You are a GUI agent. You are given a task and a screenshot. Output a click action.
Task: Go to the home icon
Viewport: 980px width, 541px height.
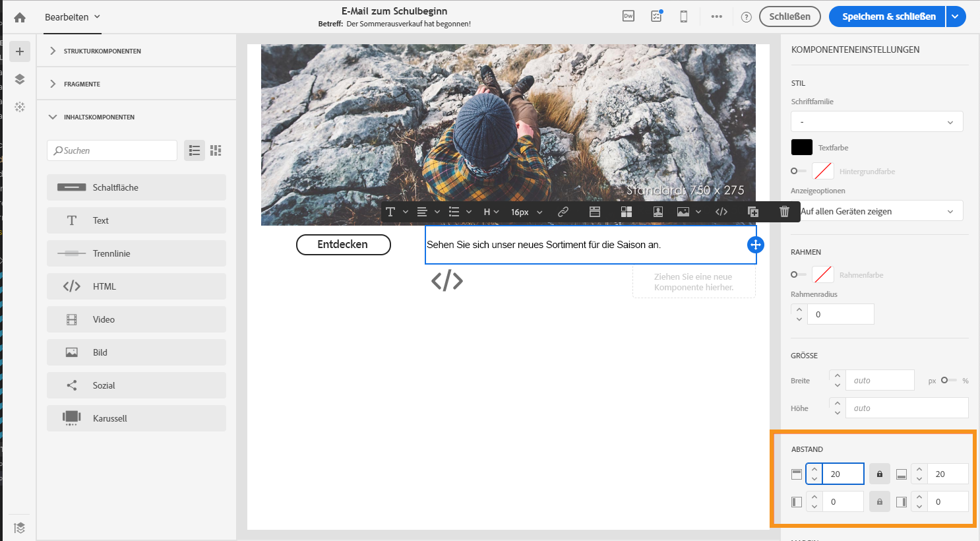(20, 17)
